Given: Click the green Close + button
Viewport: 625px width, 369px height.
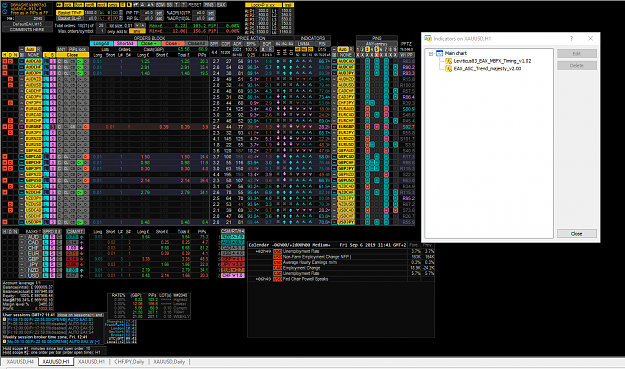Looking at the screenshot, I should click(149, 43).
